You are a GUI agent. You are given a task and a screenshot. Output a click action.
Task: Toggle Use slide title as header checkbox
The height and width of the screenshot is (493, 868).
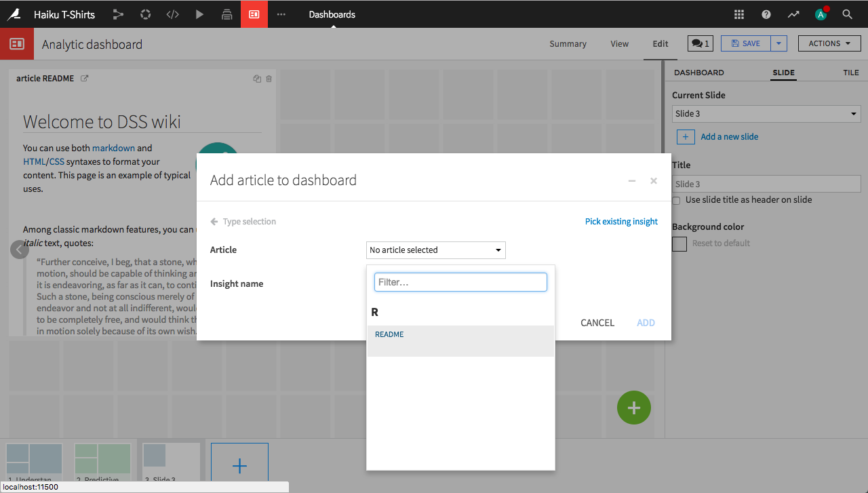click(676, 201)
